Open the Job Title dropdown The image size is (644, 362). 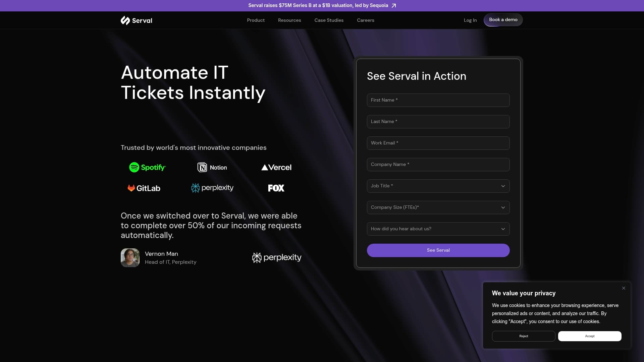point(438,186)
